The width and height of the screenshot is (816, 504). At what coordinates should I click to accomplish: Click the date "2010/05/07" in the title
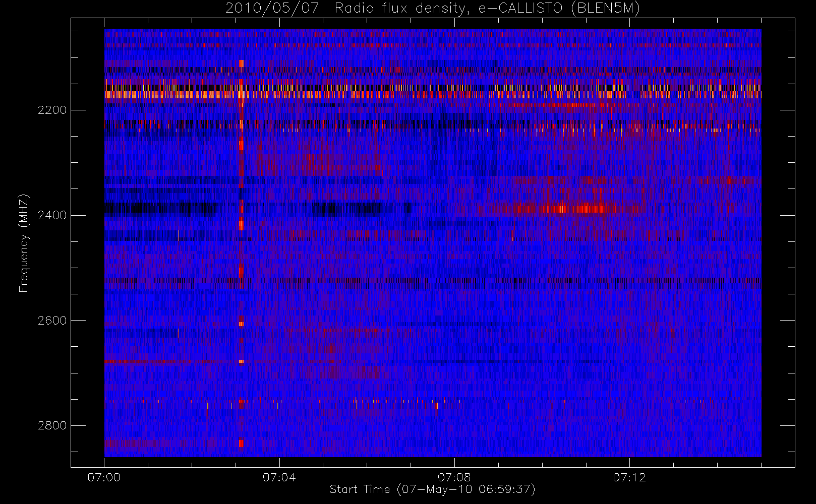point(272,9)
